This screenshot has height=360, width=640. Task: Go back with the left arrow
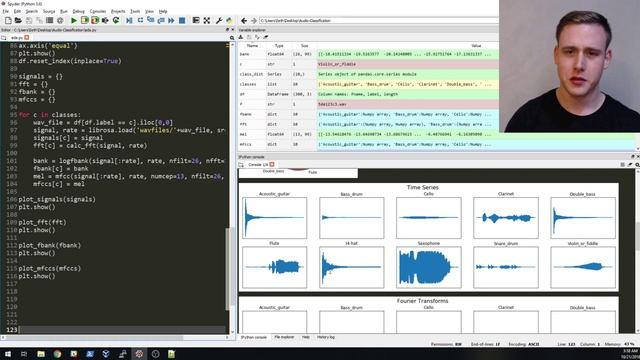point(244,20)
